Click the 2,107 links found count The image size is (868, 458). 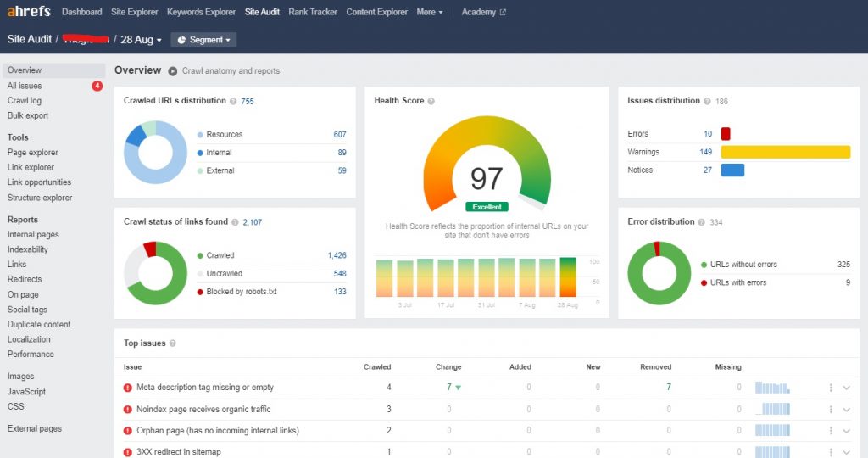253,222
